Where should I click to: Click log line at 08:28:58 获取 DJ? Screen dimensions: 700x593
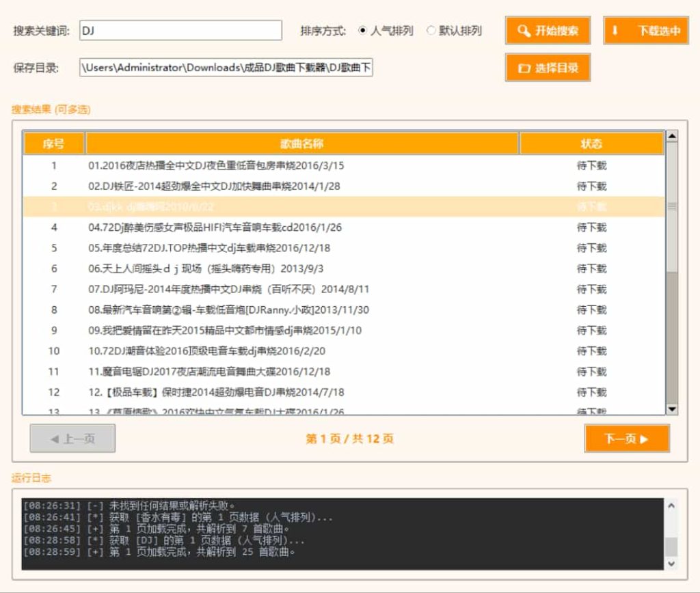click(x=164, y=541)
